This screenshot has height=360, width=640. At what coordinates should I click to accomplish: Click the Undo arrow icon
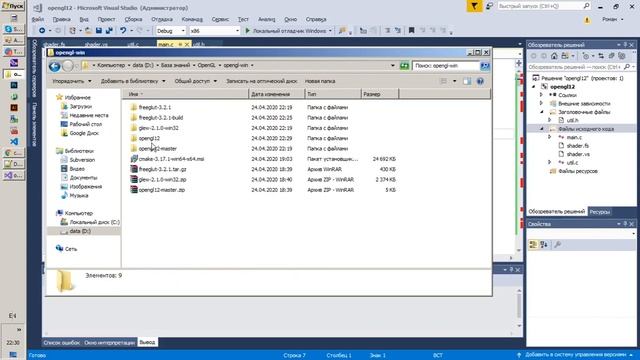coord(123,31)
